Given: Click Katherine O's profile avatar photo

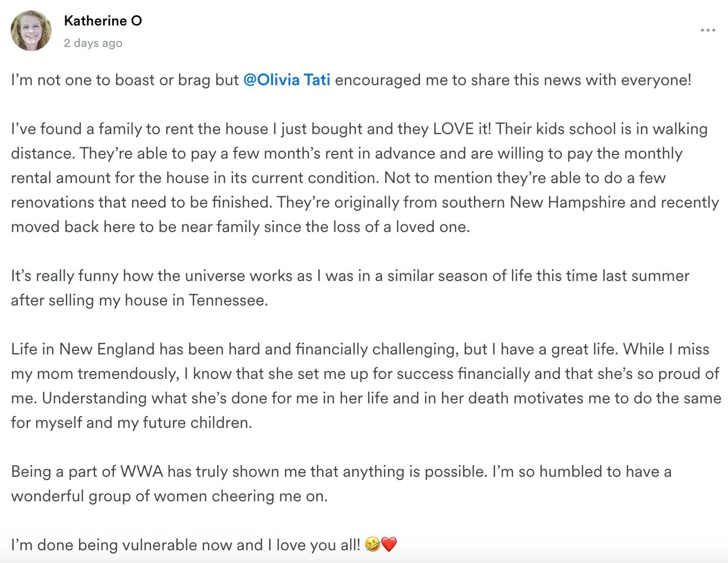Looking at the screenshot, I should (x=31, y=31).
